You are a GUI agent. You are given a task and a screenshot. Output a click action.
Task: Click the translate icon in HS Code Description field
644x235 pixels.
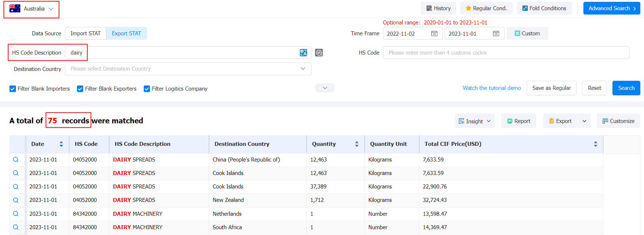[303, 53]
